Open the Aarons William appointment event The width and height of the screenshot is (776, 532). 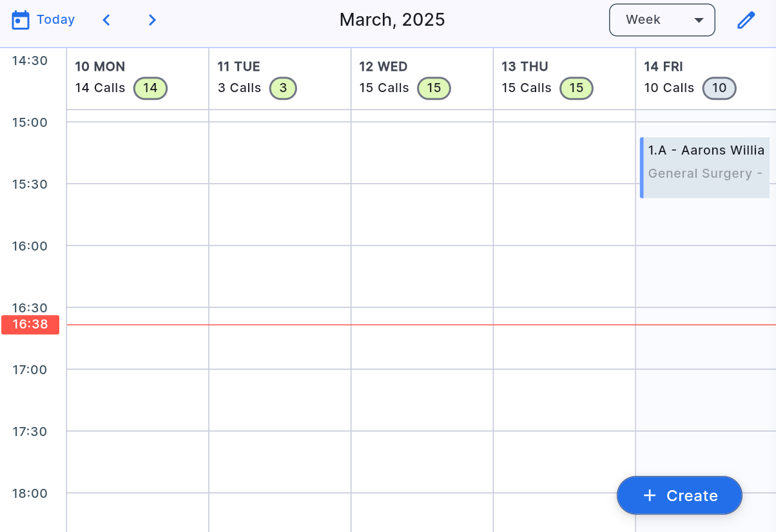point(705,167)
